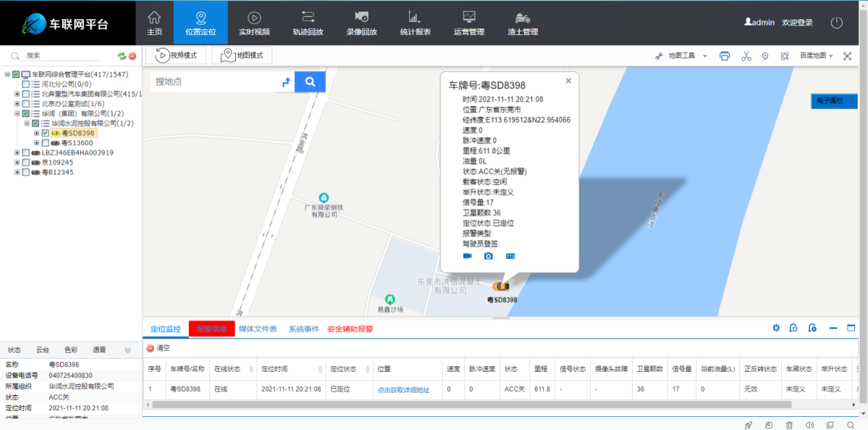This screenshot has height=430, width=868.
Task: Uncheck the 粤SD8398 vehicle checkbox
Action: (x=45, y=133)
